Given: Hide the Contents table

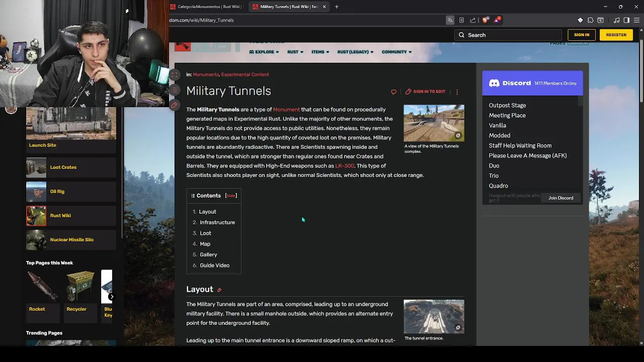Looking at the screenshot, I should [231, 196].
